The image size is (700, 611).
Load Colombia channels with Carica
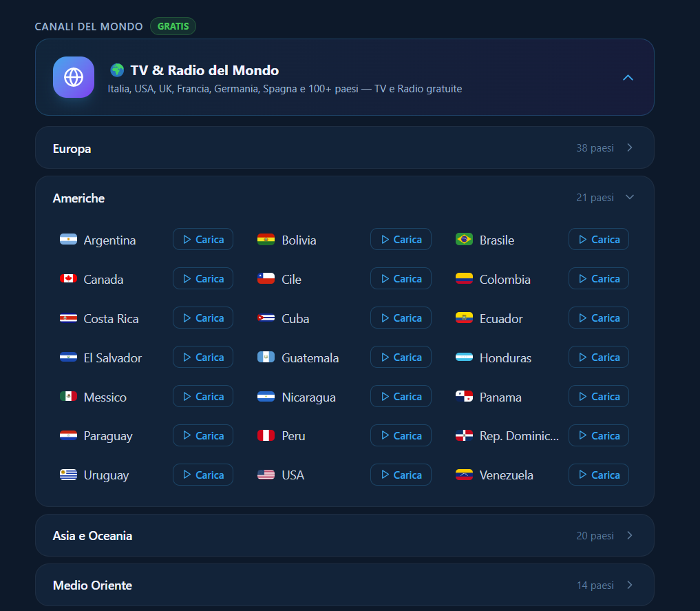pyautogui.click(x=599, y=279)
